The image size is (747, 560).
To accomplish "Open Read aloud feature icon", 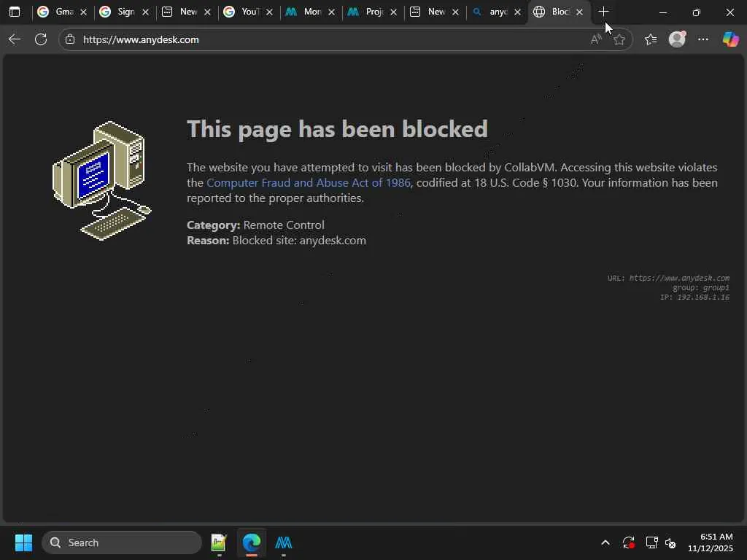I will pyautogui.click(x=595, y=39).
